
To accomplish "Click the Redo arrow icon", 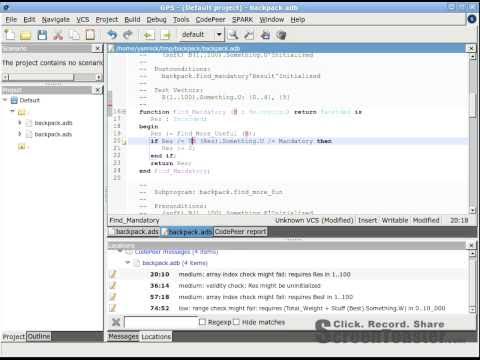I will (x=128, y=35).
